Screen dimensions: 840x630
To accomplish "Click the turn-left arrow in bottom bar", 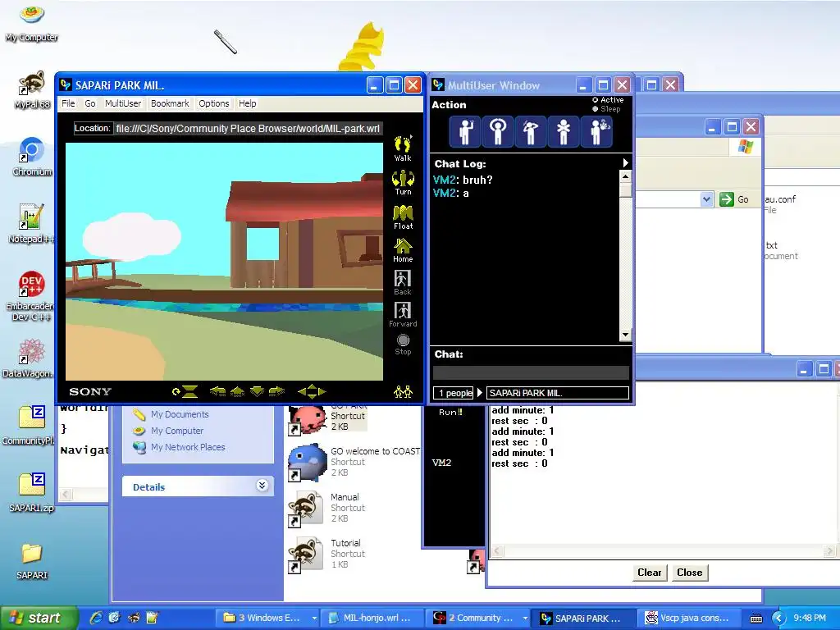I will [x=217, y=391].
